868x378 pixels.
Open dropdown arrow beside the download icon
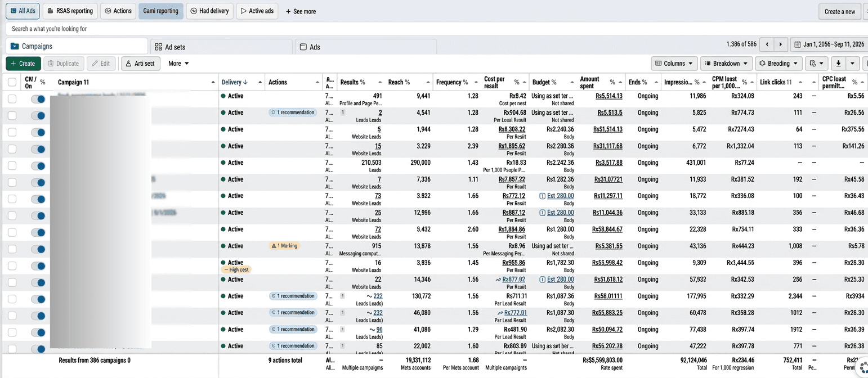[853, 64]
